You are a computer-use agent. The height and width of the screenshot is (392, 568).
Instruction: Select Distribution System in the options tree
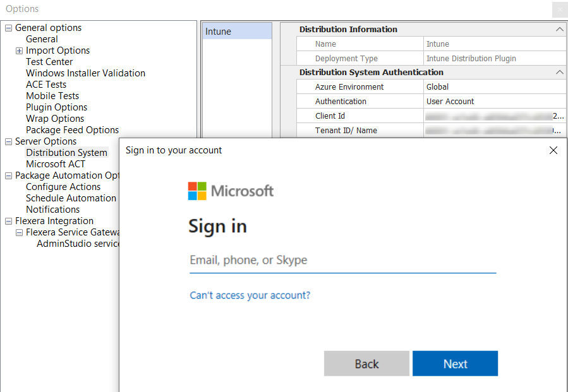coord(66,152)
